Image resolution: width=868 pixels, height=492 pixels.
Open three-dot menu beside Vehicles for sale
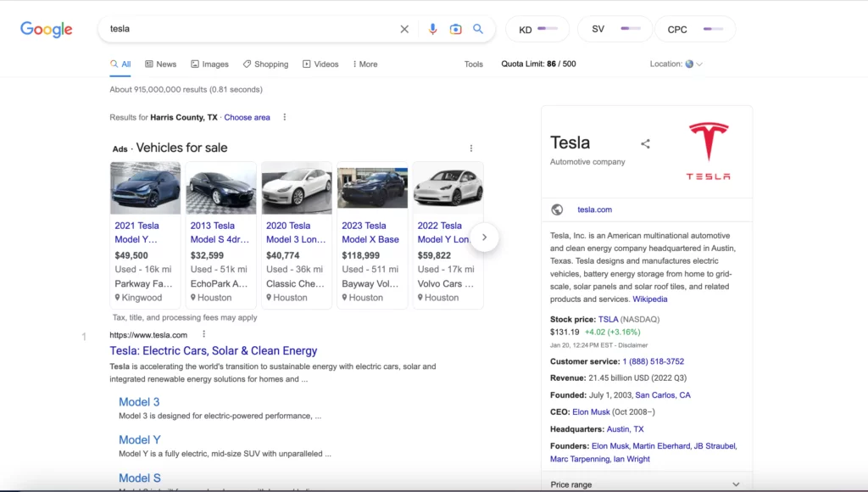[x=471, y=148]
